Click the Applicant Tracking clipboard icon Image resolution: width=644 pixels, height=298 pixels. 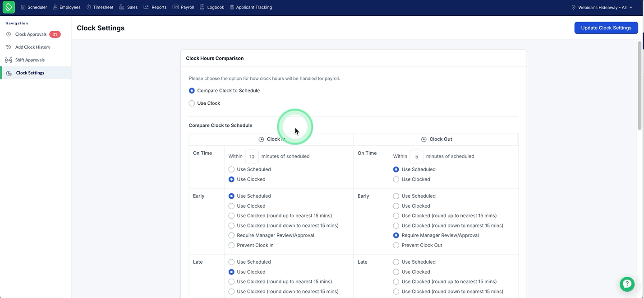(x=232, y=7)
